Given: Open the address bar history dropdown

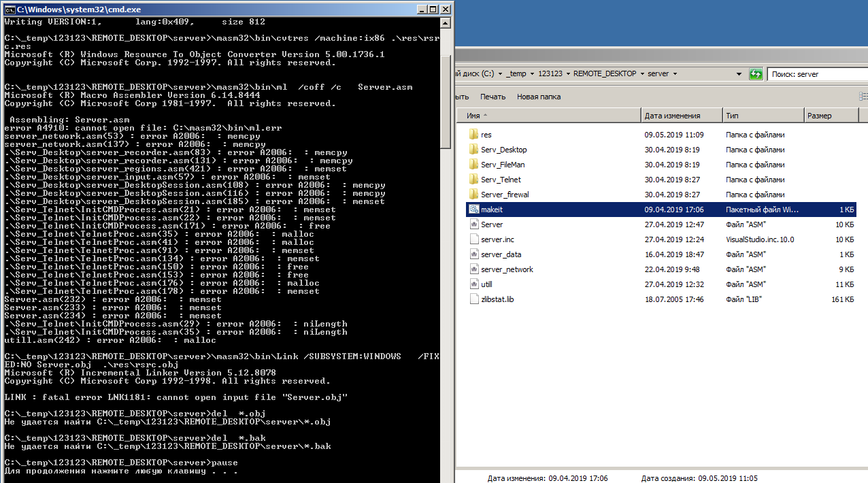Looking at the screenshot, I should pos(739,74).
